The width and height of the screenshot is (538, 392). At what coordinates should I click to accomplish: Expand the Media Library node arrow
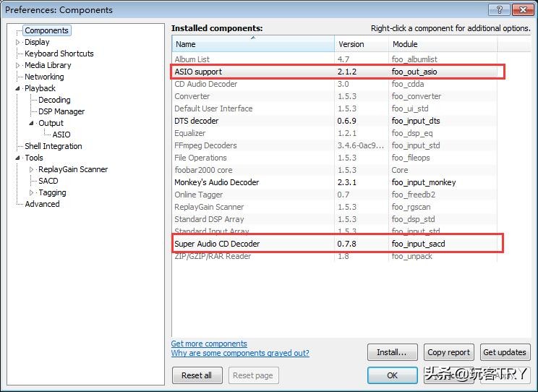tap(18, 65)
